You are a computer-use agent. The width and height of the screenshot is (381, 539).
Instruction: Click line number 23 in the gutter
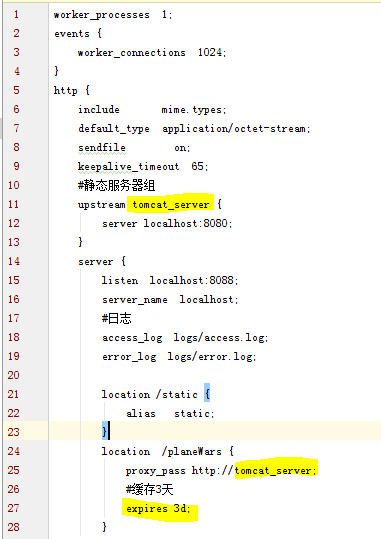[13, 432]
